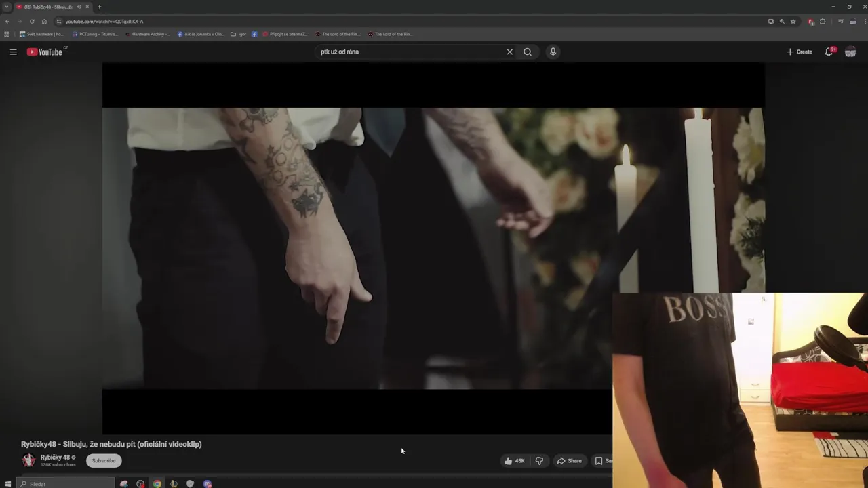Share the video via Share button
Viewport: 868px width, 488px height.
570,460
